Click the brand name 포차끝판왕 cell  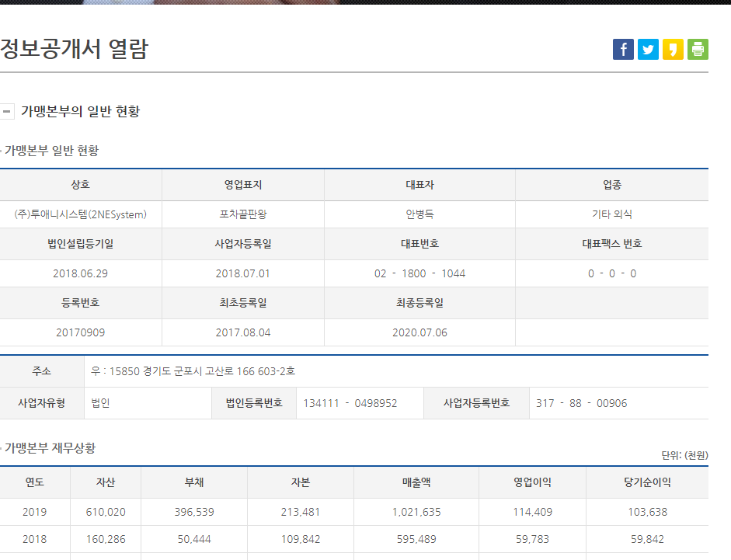[x=243, y=214]
